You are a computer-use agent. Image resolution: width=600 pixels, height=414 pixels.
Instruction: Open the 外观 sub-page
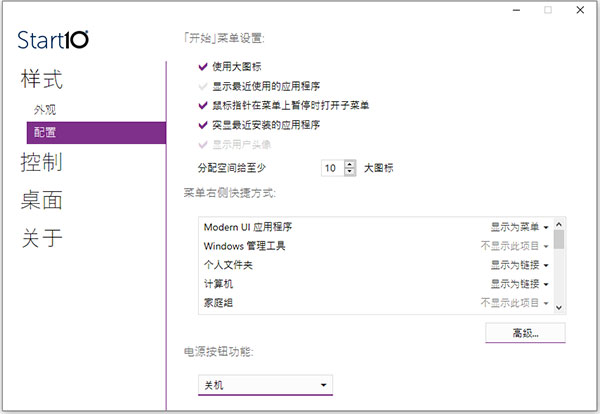coord(43,108)
